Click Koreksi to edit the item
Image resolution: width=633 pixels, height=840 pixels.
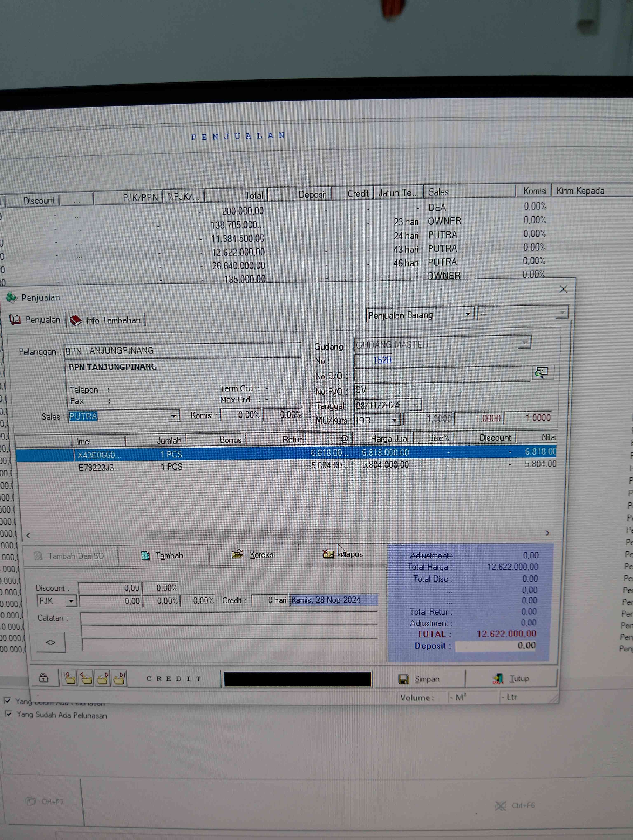253,555
